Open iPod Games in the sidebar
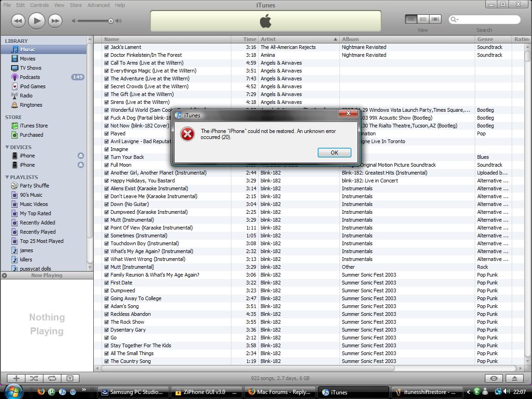The height and width of the screenshot is (399, 532). point(32,86)
